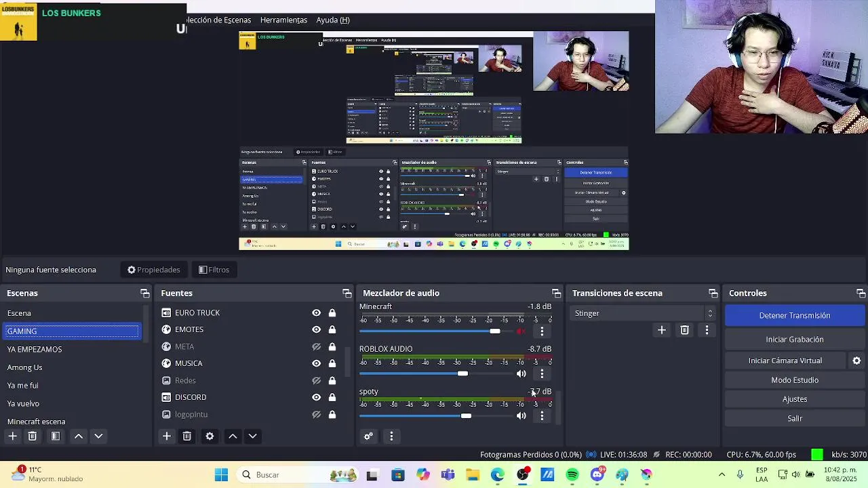This screenshot has height=488, width=868.
Task: Open Microsoft Teams from the taskbar
Action: (448, 475)
